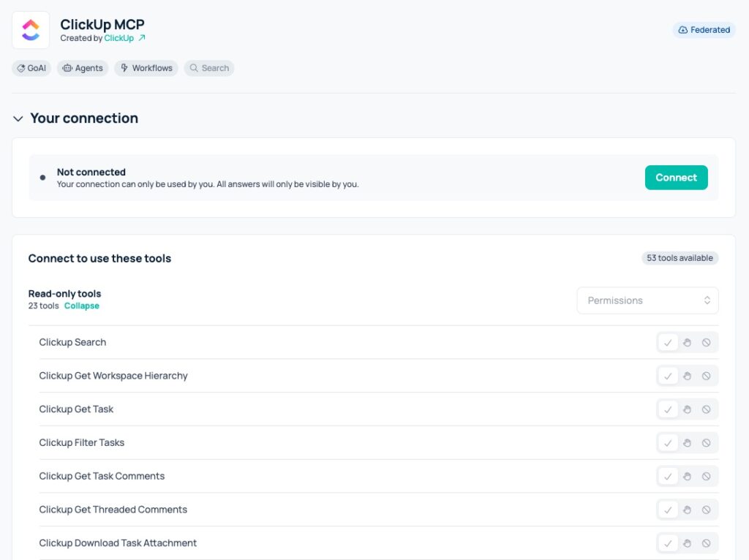Image resolution: width=749 pixels, height=560 pixels.
Task: Open the Permissions dropdown
Action: pos(647,300)
